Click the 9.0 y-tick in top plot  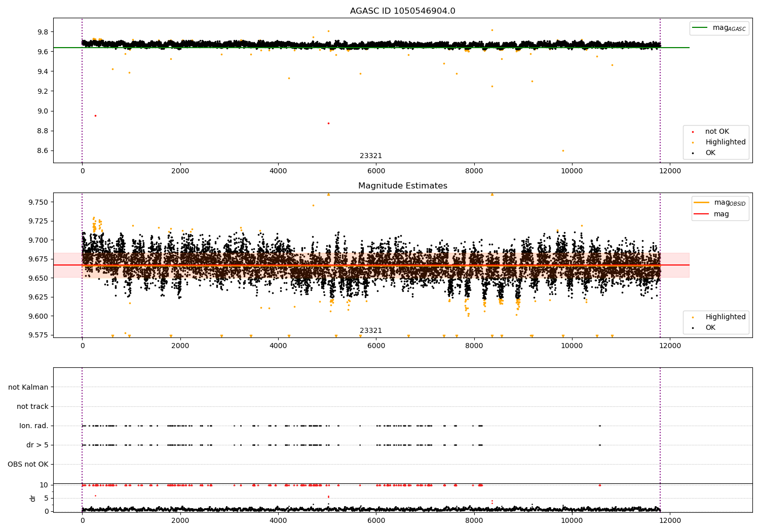[x=43, y=111]
